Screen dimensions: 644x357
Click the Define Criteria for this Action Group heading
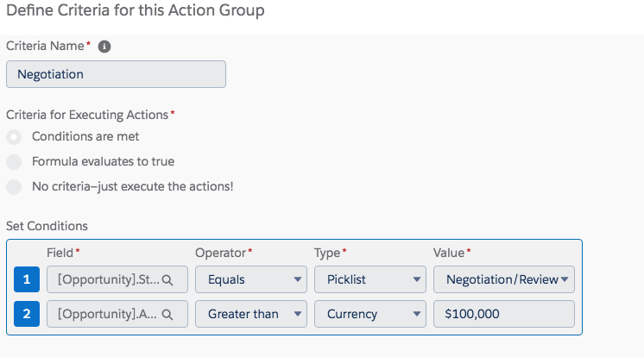[136, 11]
